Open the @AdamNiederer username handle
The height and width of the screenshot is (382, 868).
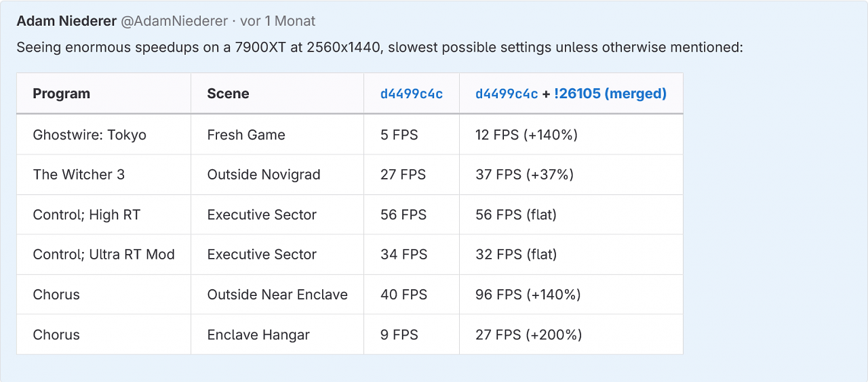174,21
